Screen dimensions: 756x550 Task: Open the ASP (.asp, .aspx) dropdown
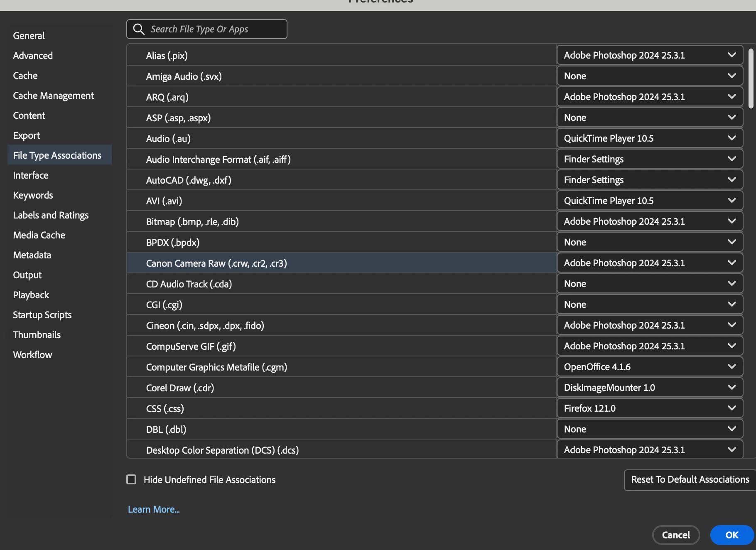[x=650, y=118]
